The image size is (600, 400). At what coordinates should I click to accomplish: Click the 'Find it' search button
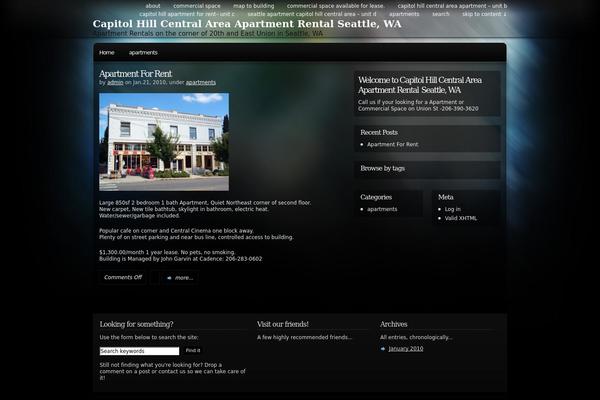(x=193, y=350)
